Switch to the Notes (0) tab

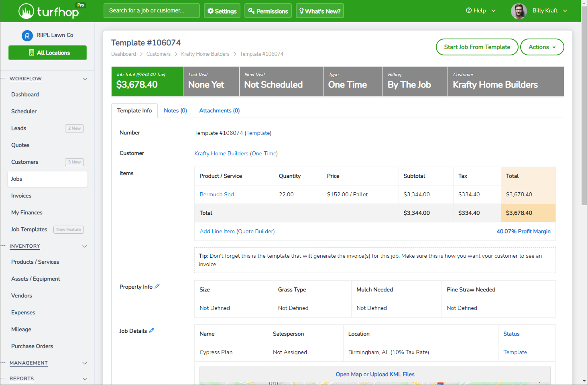point(175,110)
